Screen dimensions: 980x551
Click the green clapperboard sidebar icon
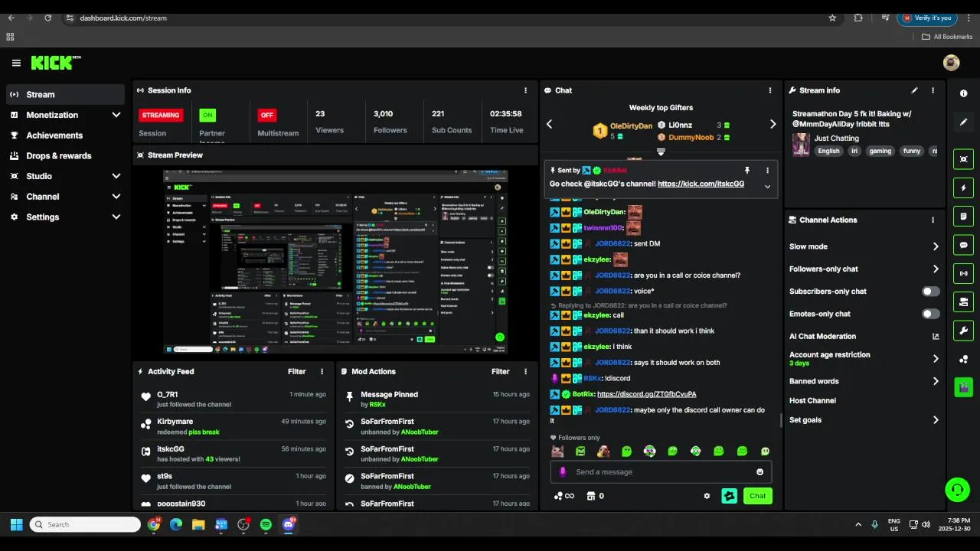[963, 387]
